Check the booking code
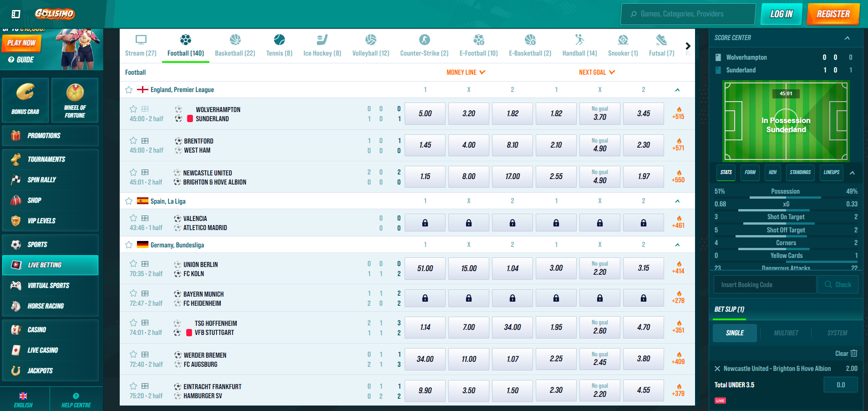 click(838, 284)
